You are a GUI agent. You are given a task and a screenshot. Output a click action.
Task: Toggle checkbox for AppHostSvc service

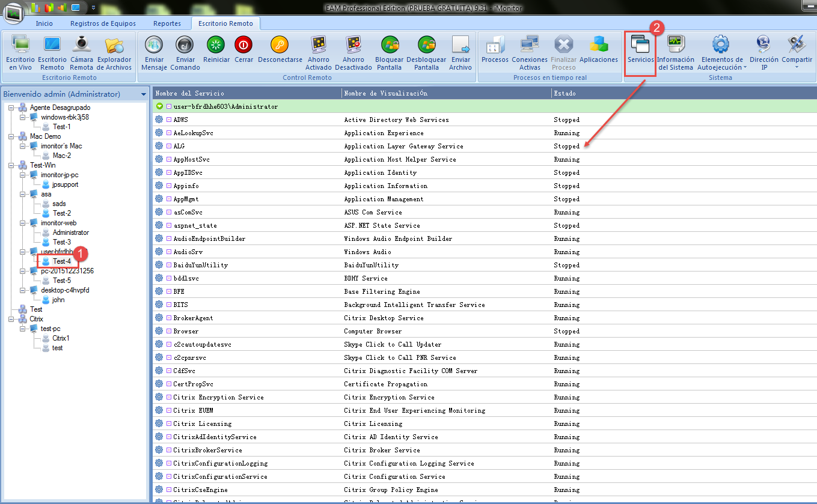coord(169,159)
